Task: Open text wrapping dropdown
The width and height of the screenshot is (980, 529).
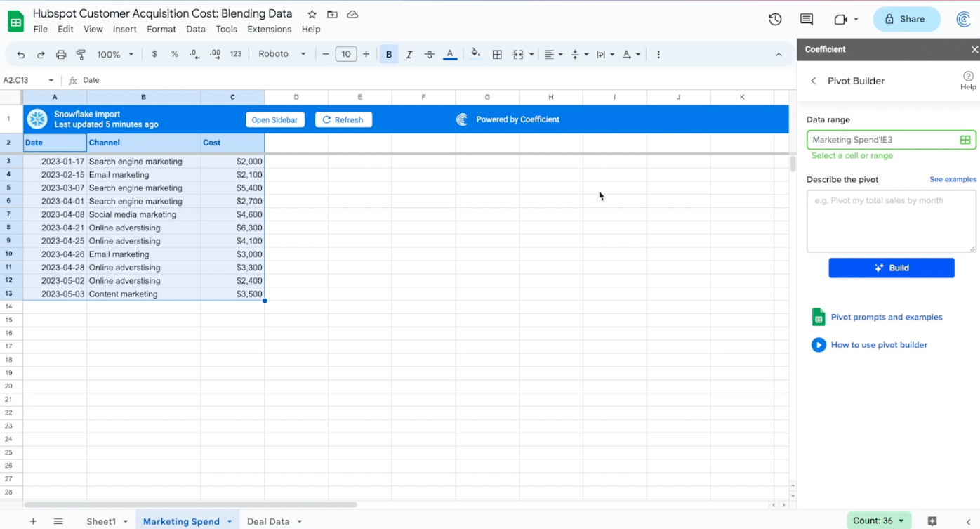Action: [605, 54]
